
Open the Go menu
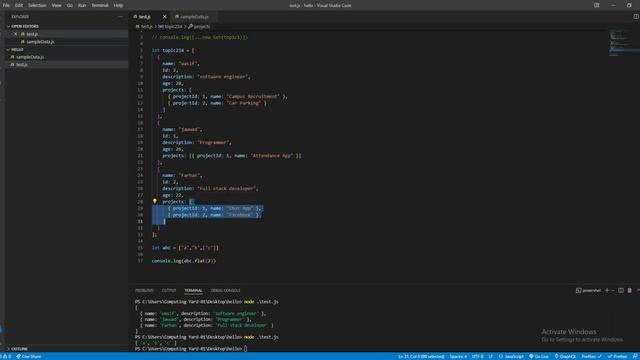tap(70, 5)
